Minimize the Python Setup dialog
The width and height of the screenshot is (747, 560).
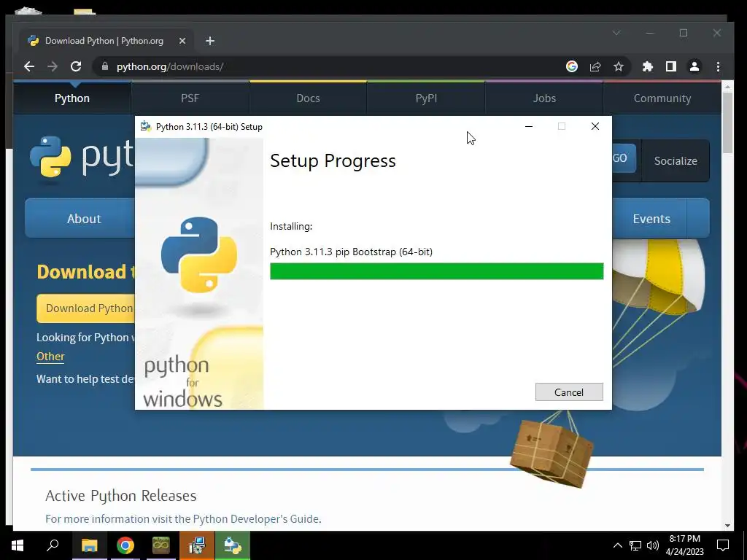click(529, 126)
